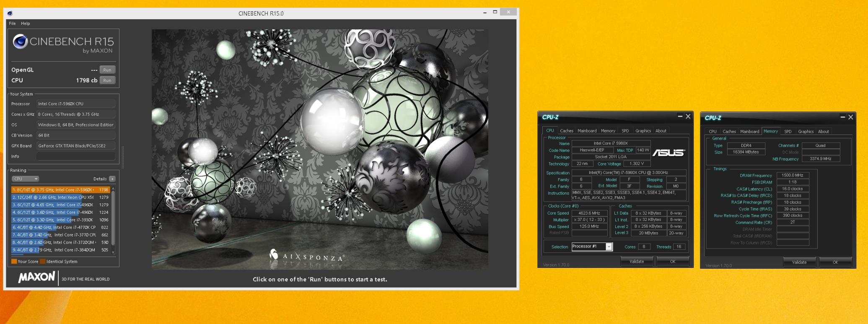Viewport: 868px width, 324px height.
Task: Click the DRAM Frequency value 1500.0 MHz
Action: (x=793, y=175)
